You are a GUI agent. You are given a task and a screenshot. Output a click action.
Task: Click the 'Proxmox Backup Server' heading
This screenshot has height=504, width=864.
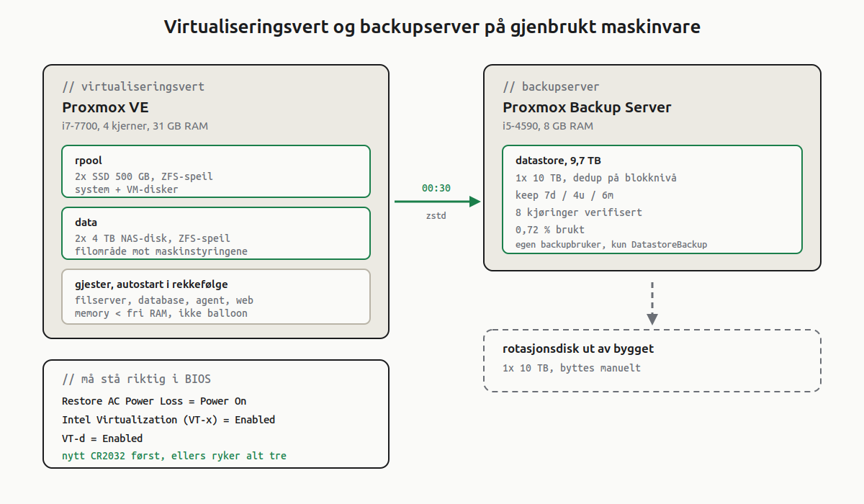pos(587,107)
